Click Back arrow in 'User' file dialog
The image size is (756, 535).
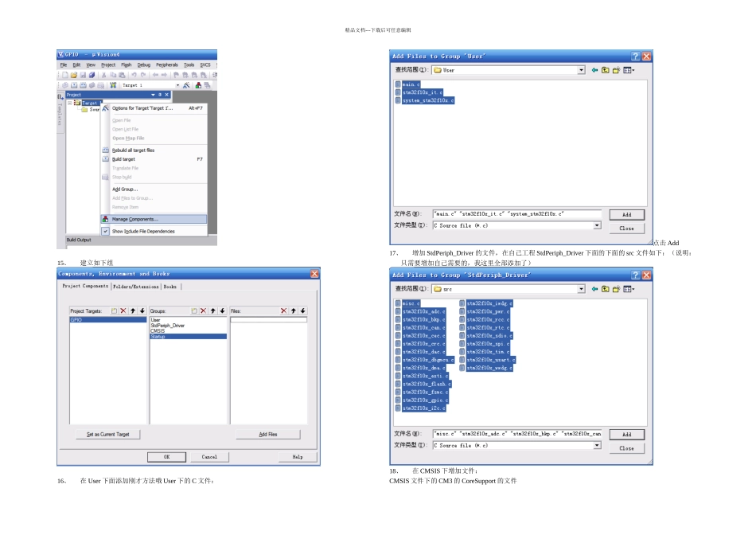coord(595,70)
